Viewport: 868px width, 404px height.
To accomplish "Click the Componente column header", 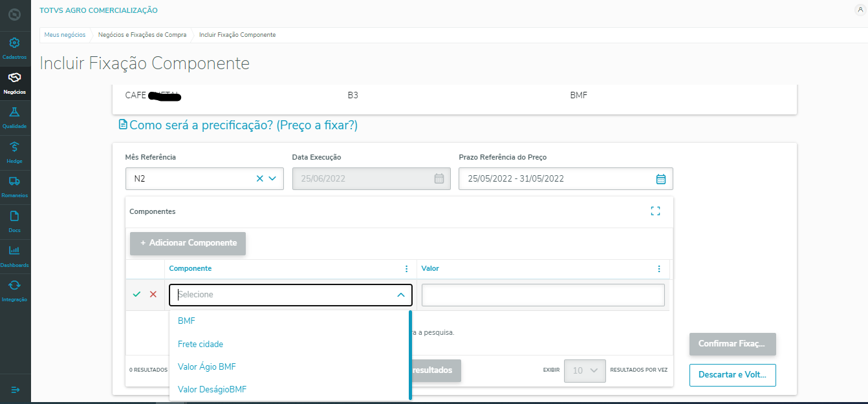I will pos(190,268).
